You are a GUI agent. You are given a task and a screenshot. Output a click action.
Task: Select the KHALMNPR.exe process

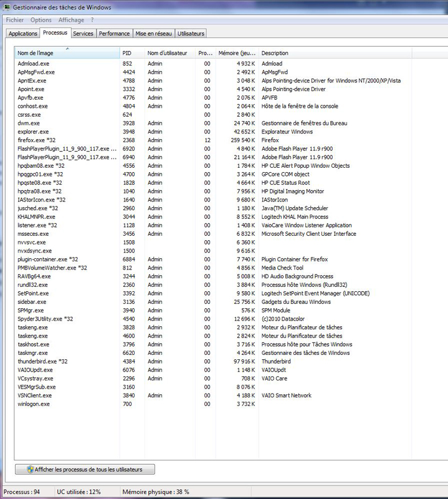pyautogui.click(x=214, y=217)
